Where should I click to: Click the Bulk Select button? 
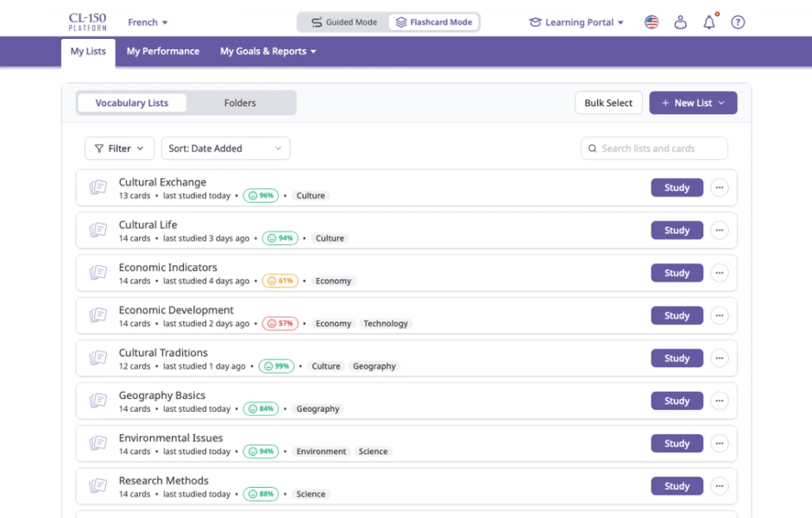608,103
